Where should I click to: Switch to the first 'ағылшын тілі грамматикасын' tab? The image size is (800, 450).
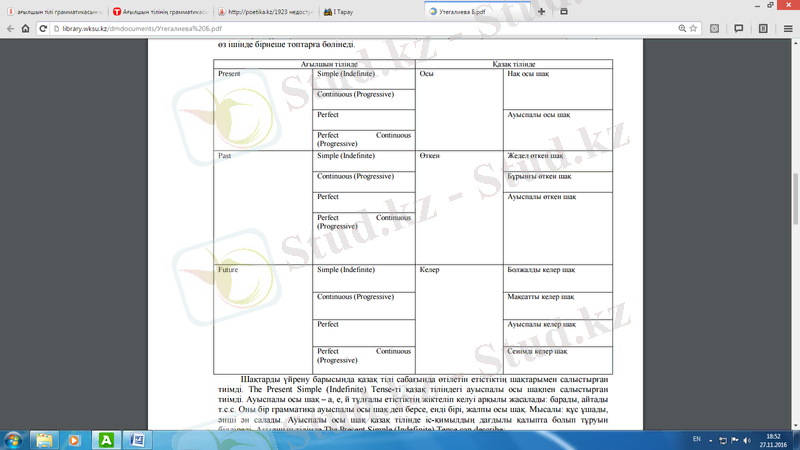point(54,12)
